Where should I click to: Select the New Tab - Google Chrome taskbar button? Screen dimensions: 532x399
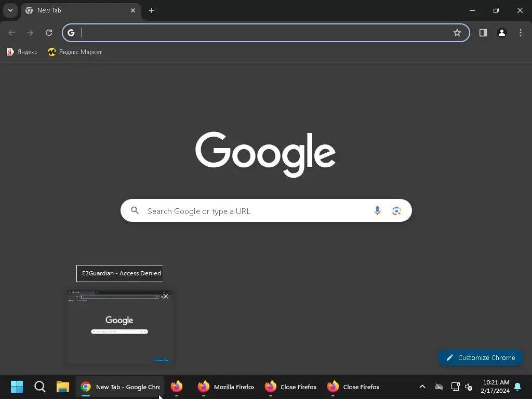(x=120, y=387)
